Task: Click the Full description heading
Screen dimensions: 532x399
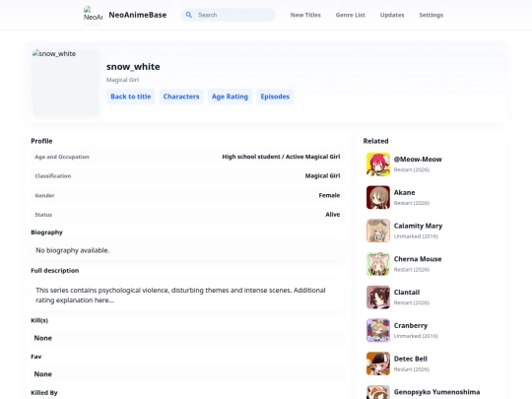Action: pos(54,270)
